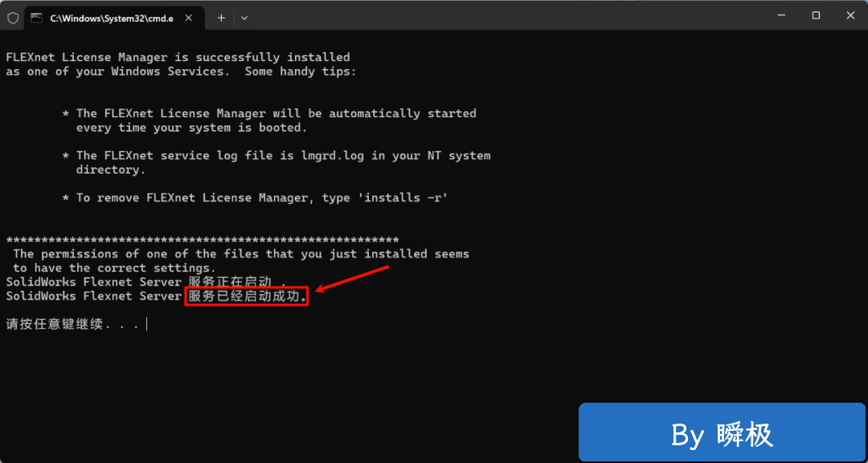Click the administrator shield icon in title bar
This screenshot has width=868, height=463.
[x=13, y=17]
